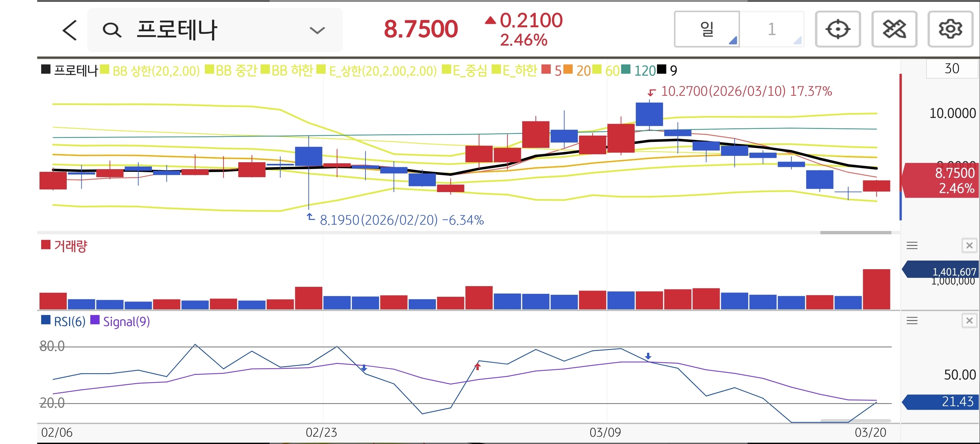Click the 5 moving average color swatch
980x444 pixels.
tap(546, 70)
